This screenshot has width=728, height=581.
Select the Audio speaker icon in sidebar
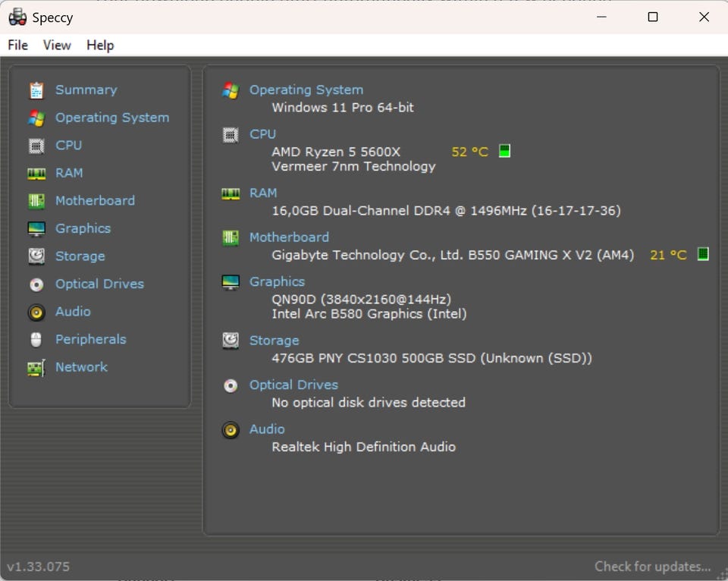click(36, 312)
